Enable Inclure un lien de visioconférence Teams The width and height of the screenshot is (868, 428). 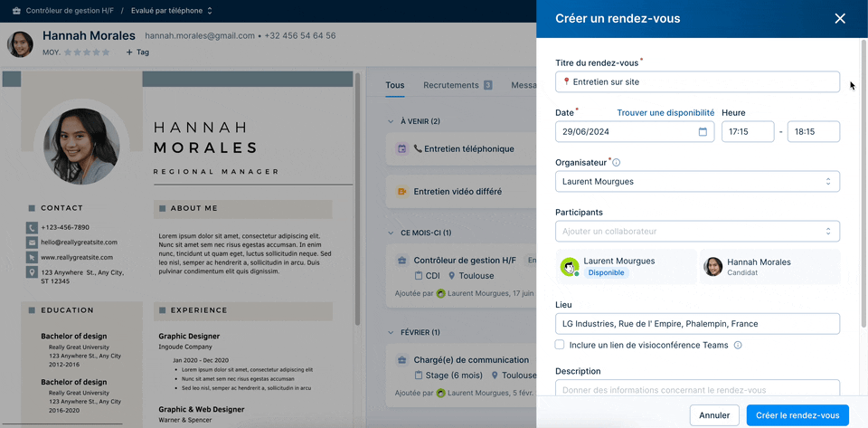[560, 345]
